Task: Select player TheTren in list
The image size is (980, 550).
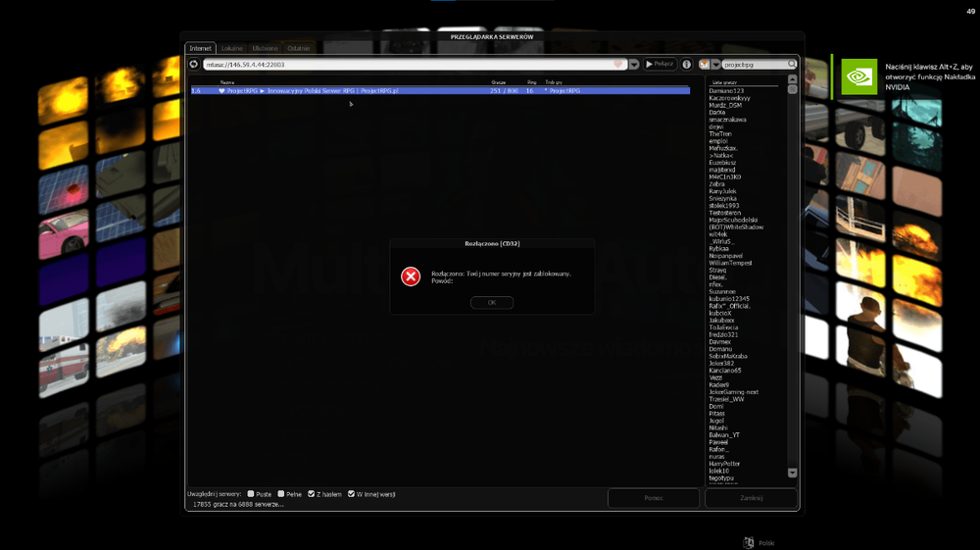Action: (720, 133)
